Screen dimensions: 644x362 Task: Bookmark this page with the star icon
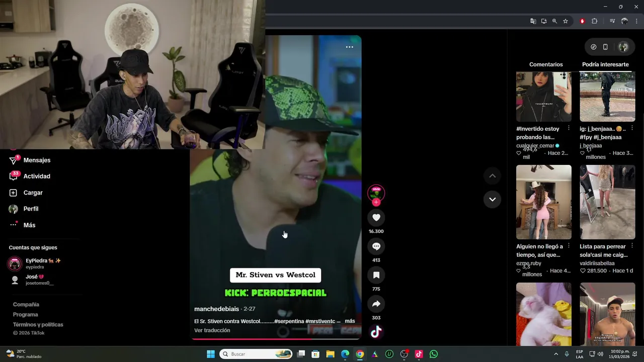tap(566, 21)
